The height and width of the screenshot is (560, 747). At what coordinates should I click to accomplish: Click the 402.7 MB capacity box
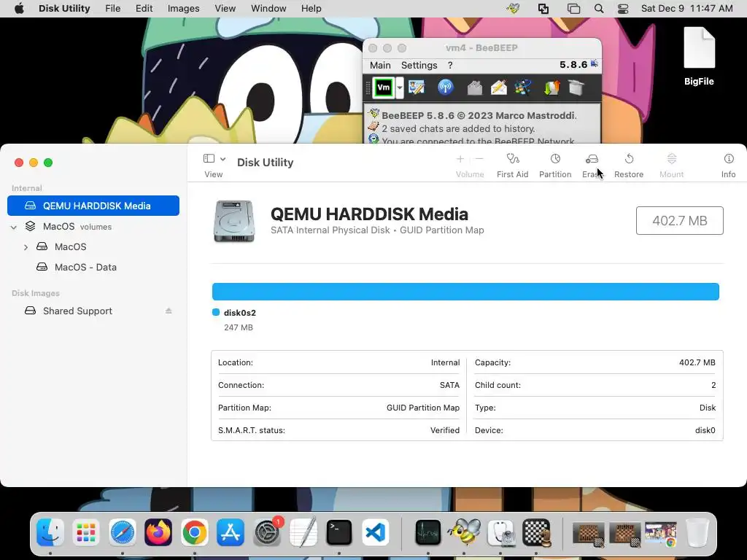(679, 220)
